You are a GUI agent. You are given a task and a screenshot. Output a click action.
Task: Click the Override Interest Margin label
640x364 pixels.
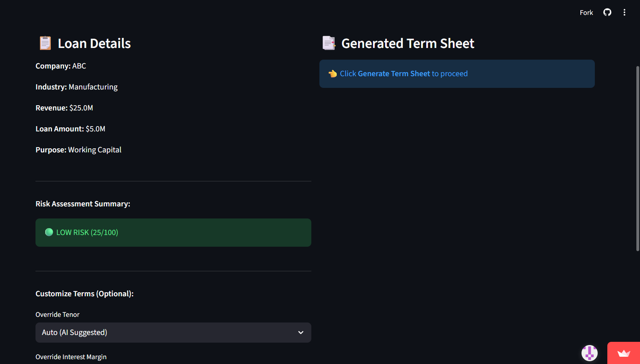[71, 357]
